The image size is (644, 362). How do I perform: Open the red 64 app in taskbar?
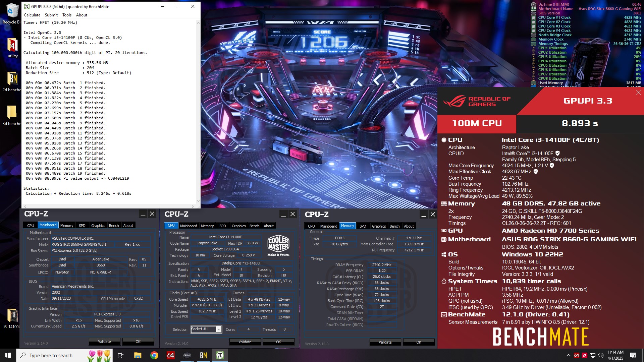[171, 355]
